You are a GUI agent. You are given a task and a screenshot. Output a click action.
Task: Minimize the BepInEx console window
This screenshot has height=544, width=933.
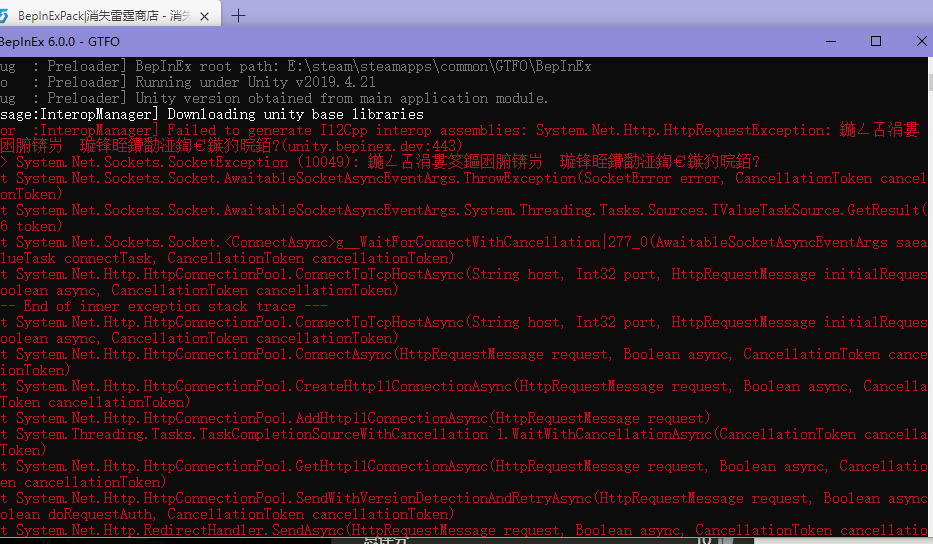pos(831,42)
